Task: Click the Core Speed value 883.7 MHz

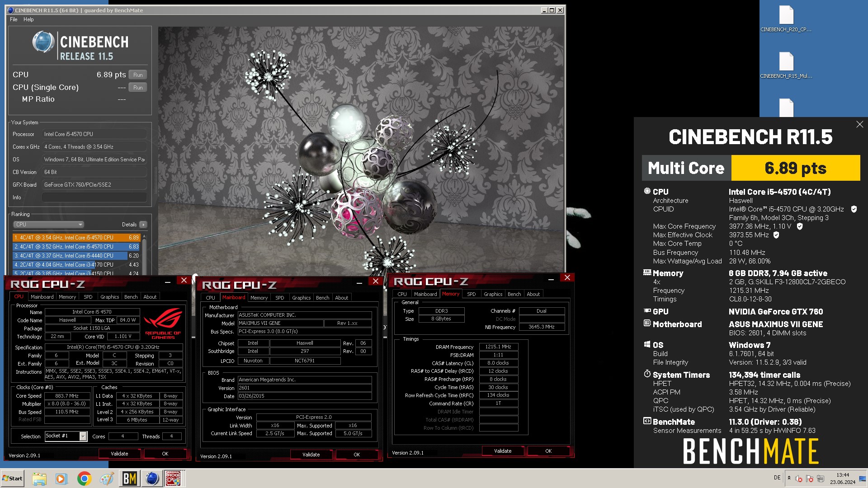Action: (x=67, y=396)
